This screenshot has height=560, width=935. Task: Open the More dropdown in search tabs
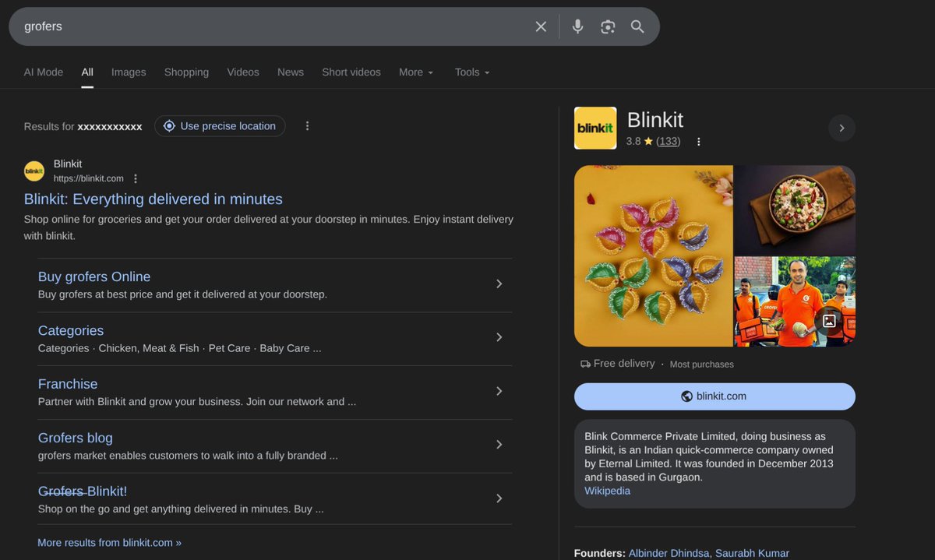coord(416,72)
